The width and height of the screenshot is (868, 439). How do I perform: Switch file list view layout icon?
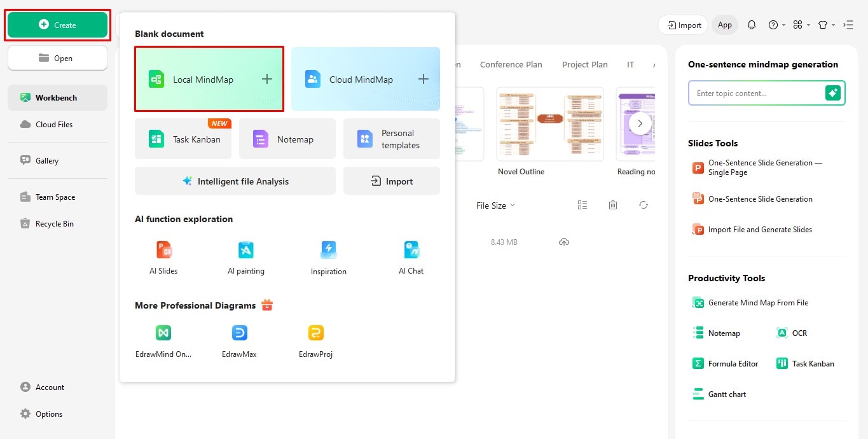(x=582, y=205)
